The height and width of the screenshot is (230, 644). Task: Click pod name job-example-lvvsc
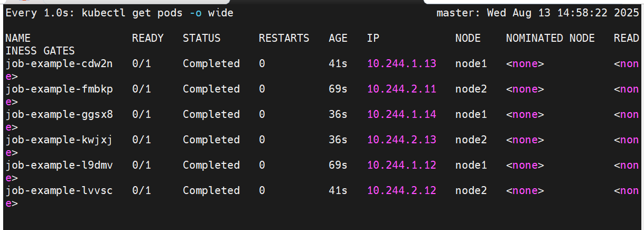point(59,191)
